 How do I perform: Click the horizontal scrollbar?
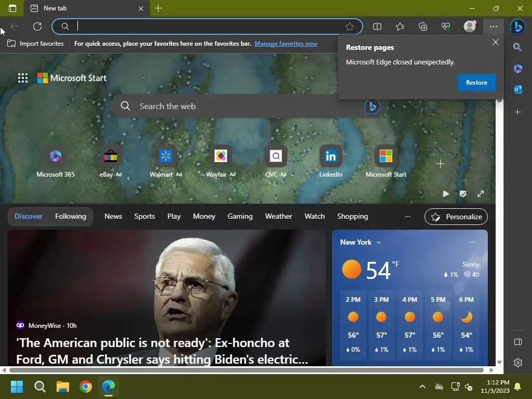246,370
